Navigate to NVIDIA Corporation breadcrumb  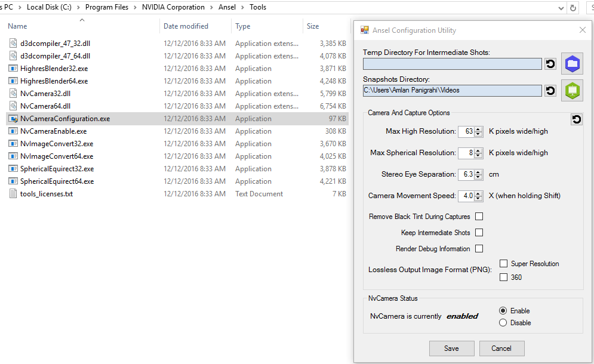point(173,7)
